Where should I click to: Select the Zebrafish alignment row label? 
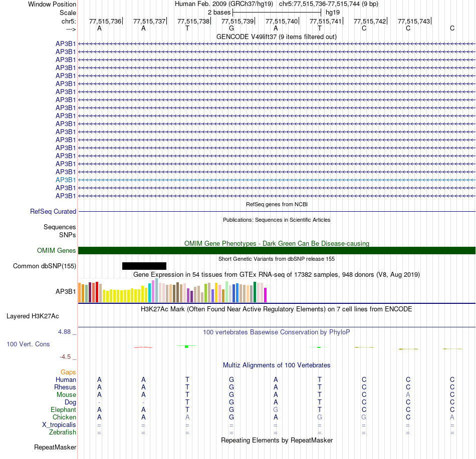tap(63, 432)
